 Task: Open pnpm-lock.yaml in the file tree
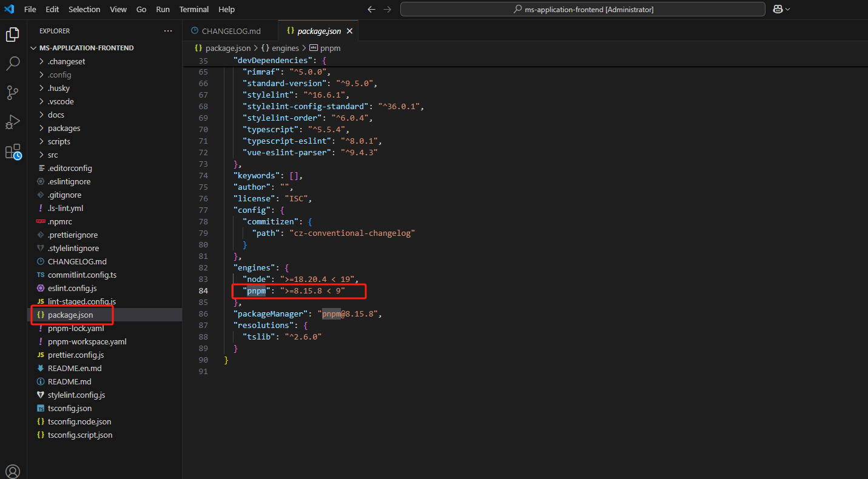(x=76, y=328)
